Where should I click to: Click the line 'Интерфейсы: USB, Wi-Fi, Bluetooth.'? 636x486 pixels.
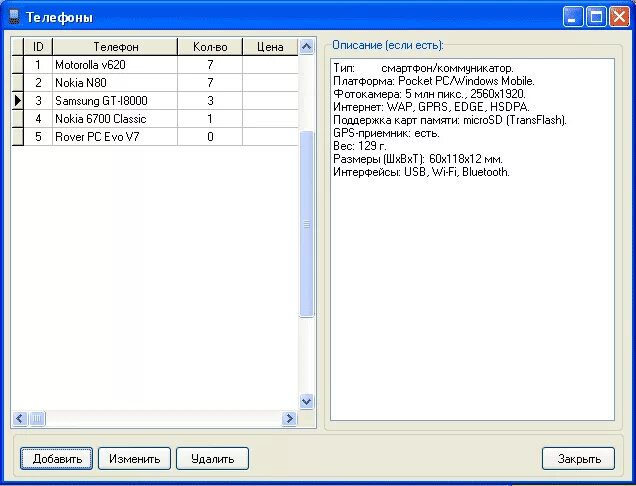(421, 172)
